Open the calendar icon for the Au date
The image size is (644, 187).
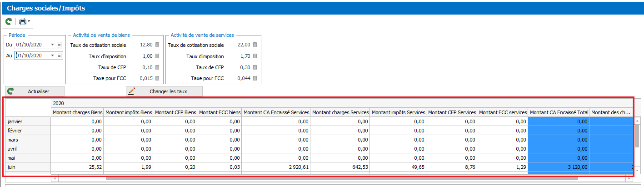[59, 56]
